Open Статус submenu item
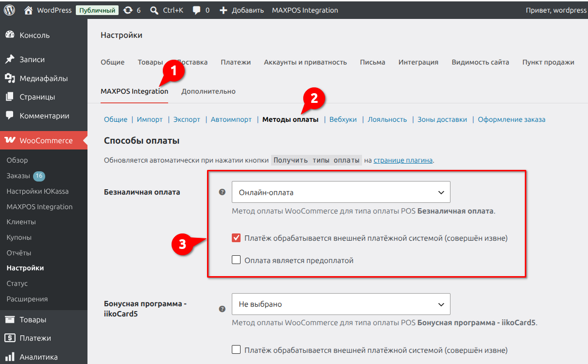Viewport: 588px width, 364px height. pyautogui.click(x=17, y=283)
